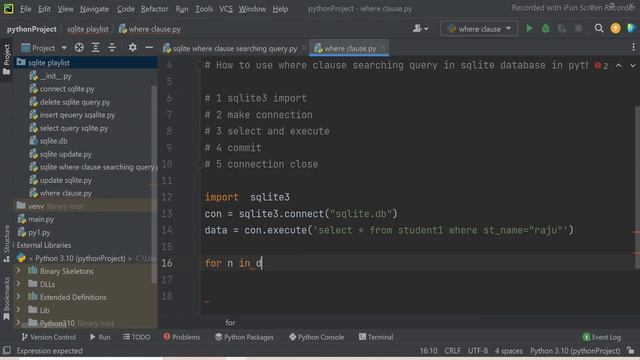Click the stop process button
640x360 pixels.
coord(578,29)
